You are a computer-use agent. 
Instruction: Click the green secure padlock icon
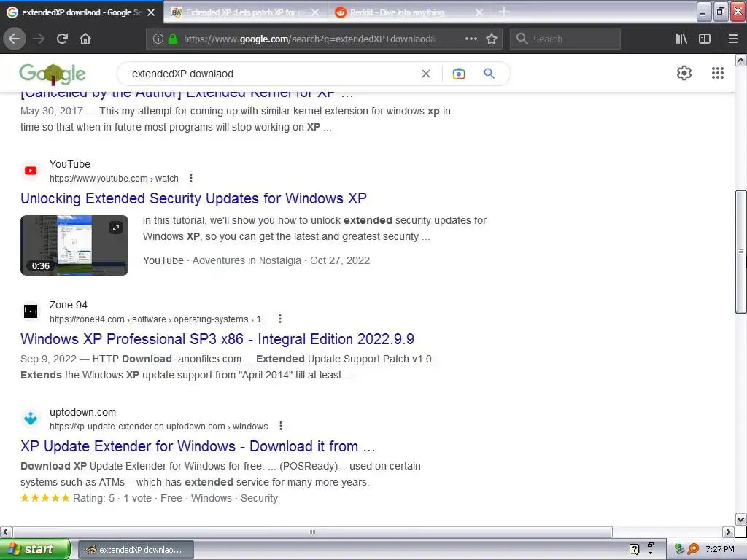point(173,39)
